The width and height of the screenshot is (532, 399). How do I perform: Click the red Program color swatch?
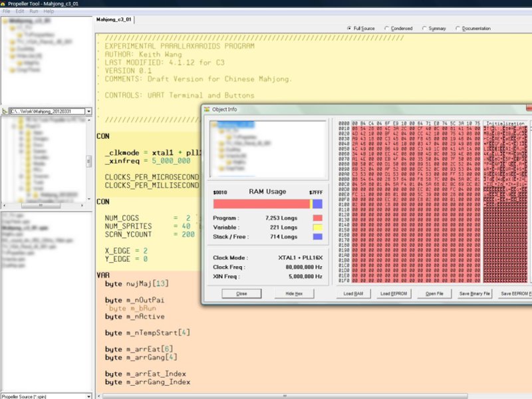coord(317,218)
